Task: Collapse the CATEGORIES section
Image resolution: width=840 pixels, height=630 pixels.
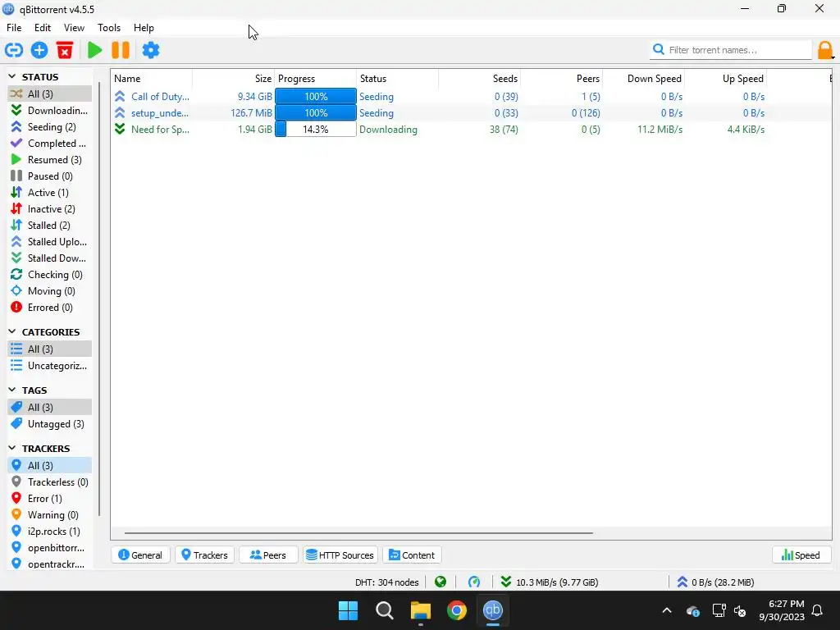Action: tap(12, 331)
